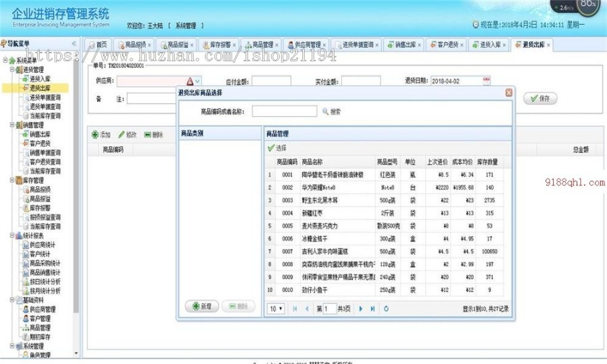Open 供应商统计 report
Image resolution: width=607 pixels, height=364 pixels.
pos(42,245)
